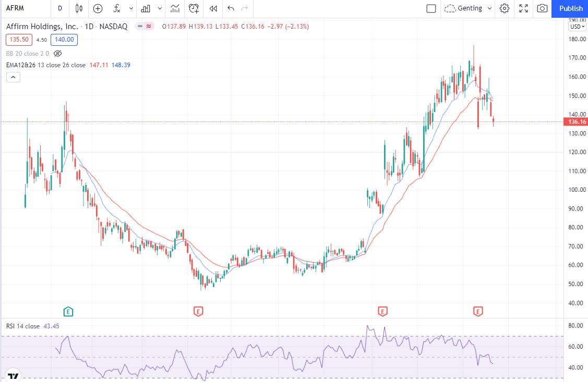The width and height of the screenshot is (588, 382).
Task: Click the Publish button
Action: [570, 8]
